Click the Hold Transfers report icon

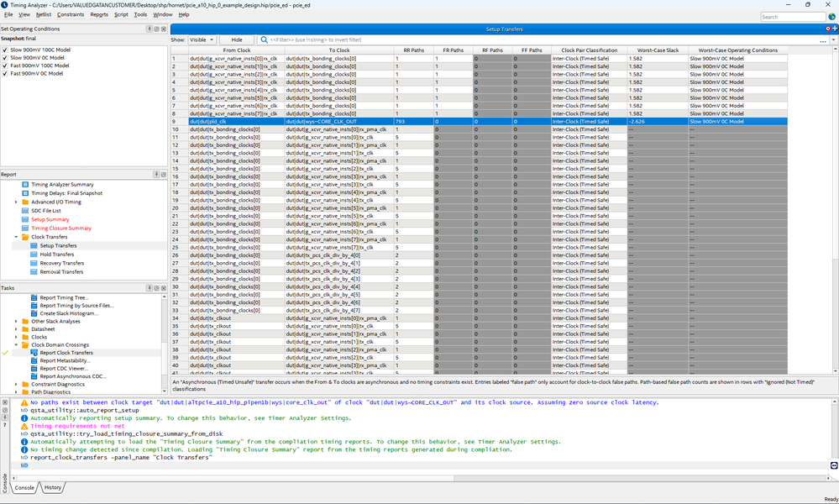coord(34,255)
